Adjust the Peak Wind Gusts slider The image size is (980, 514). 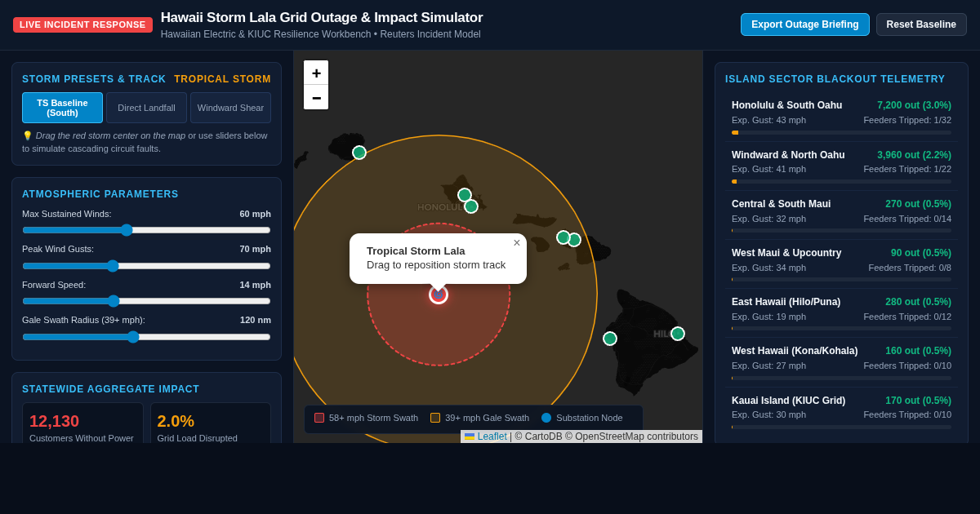pyautogui.click(x=146, y=266)
